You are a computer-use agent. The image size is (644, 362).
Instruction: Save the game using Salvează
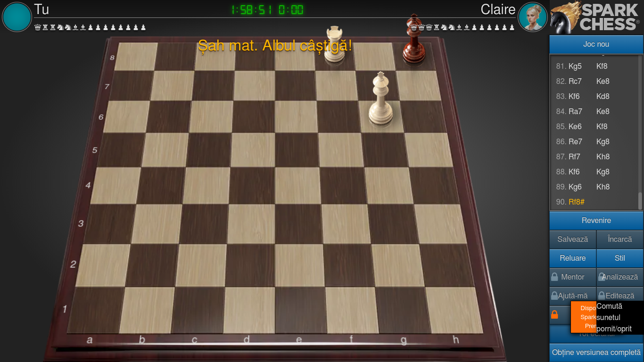pyautogui.click(x=572, y=239)
